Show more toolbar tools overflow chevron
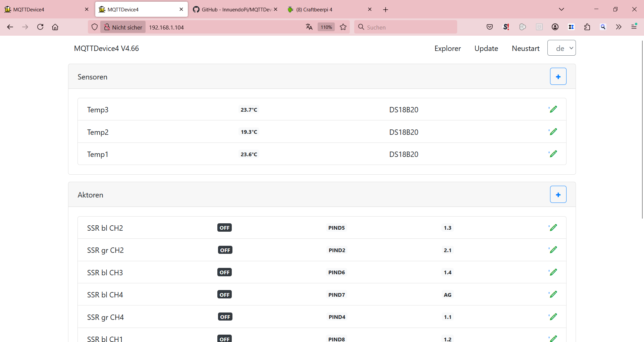The image size is (644, 342). [618, 27]
